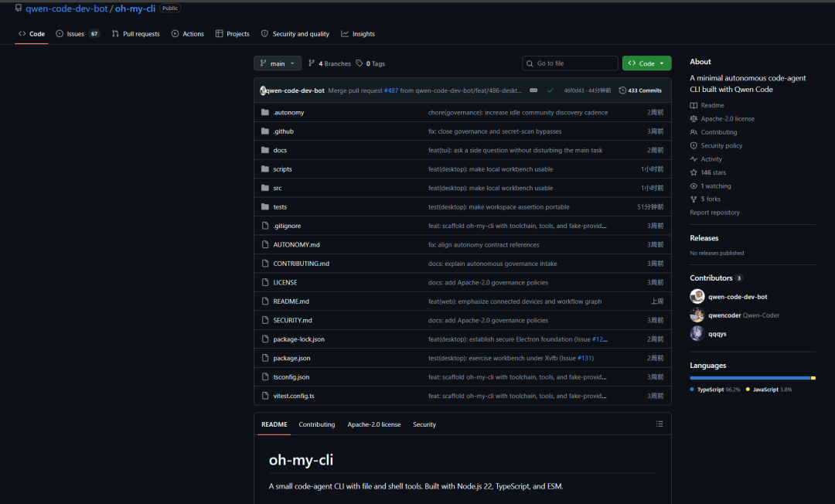The image size is (835, 504).
Task: Click oh-my-cli repository name link
Action: click(x=135, y=9)
